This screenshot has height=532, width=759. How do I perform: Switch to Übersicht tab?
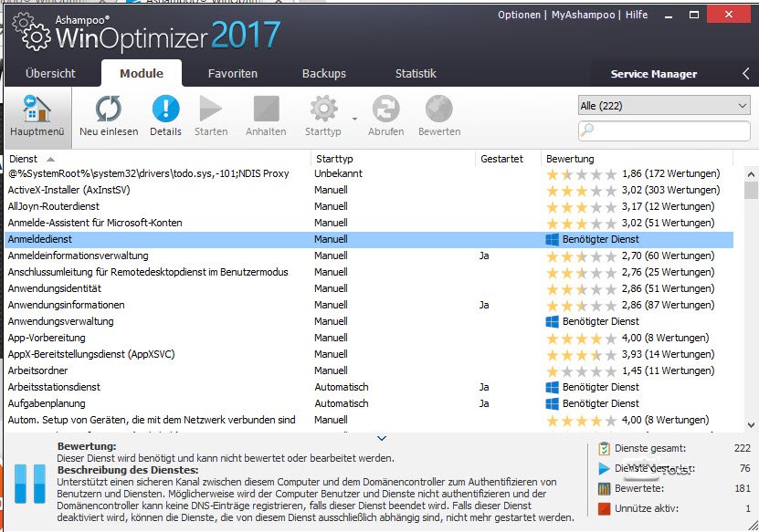(50, 74)
